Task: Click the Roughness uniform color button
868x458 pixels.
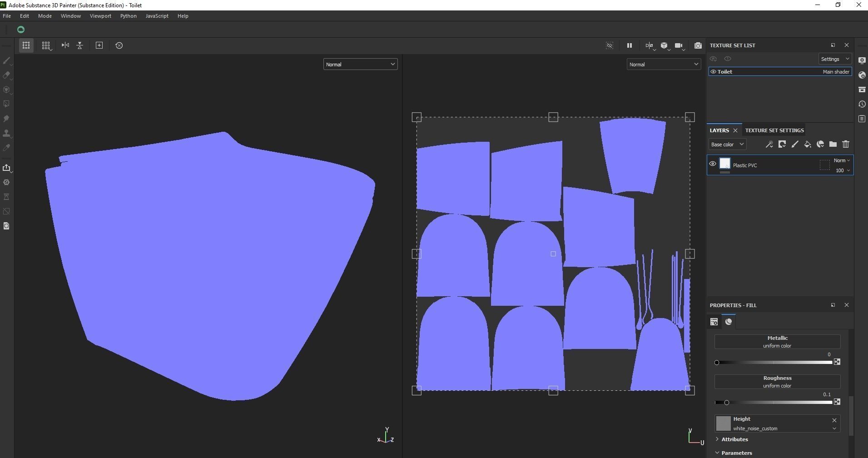Action: (x=777, y=382)
